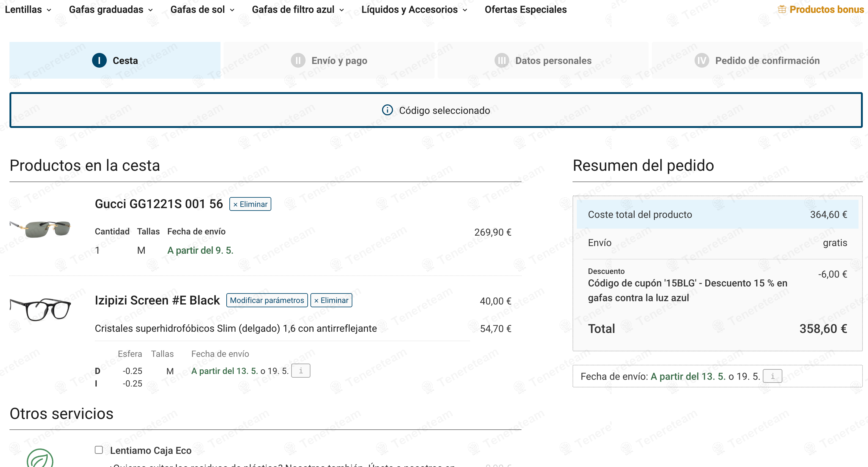The width and height of the screenshot is (868, 467).
Task: Go to Datos personales step
Action: click(x=543, y=60)
